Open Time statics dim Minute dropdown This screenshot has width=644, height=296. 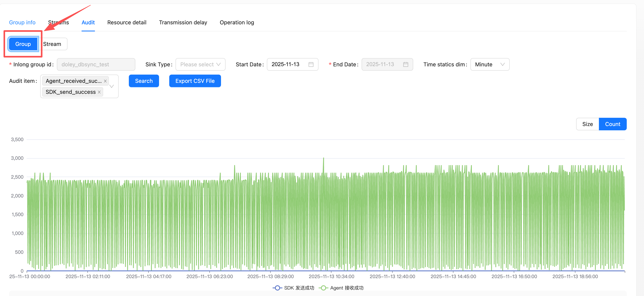pyautogui.click(x=489, y=65)
